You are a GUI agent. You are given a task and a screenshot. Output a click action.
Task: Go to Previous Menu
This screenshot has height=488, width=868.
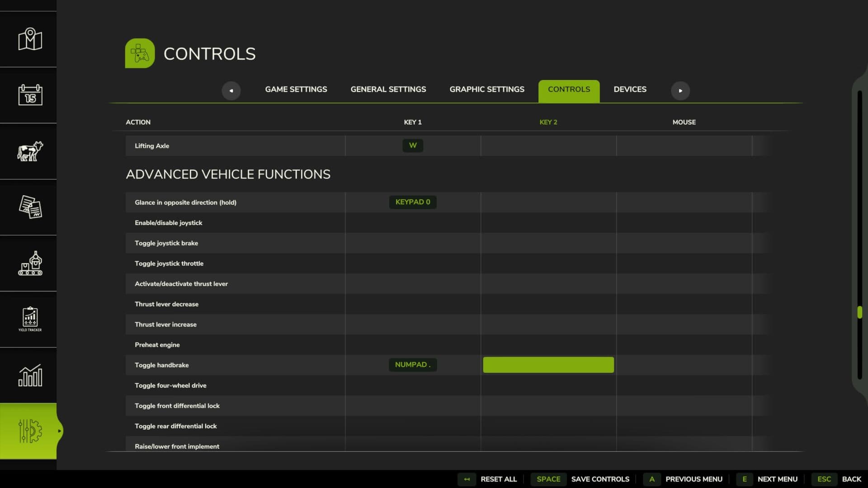tap(694, 479)
